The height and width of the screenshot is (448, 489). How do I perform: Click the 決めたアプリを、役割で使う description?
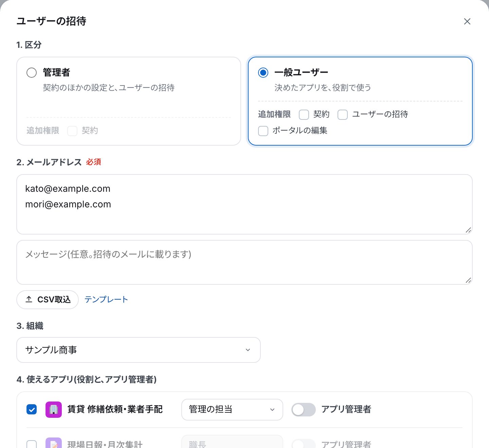(x=323, y=88)
